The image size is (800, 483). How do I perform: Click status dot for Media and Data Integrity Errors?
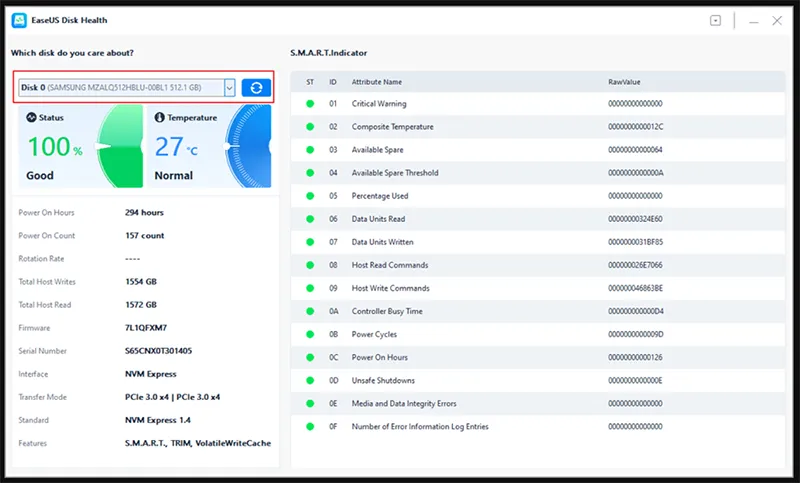(x=310, y=403)
